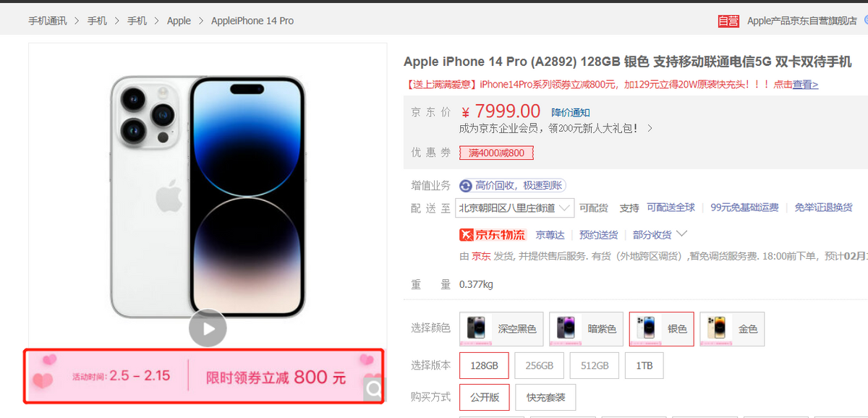The image size is (868, 418).
Task: Click the 高价回收 recycle service icon
Action: tap(466, 186)
